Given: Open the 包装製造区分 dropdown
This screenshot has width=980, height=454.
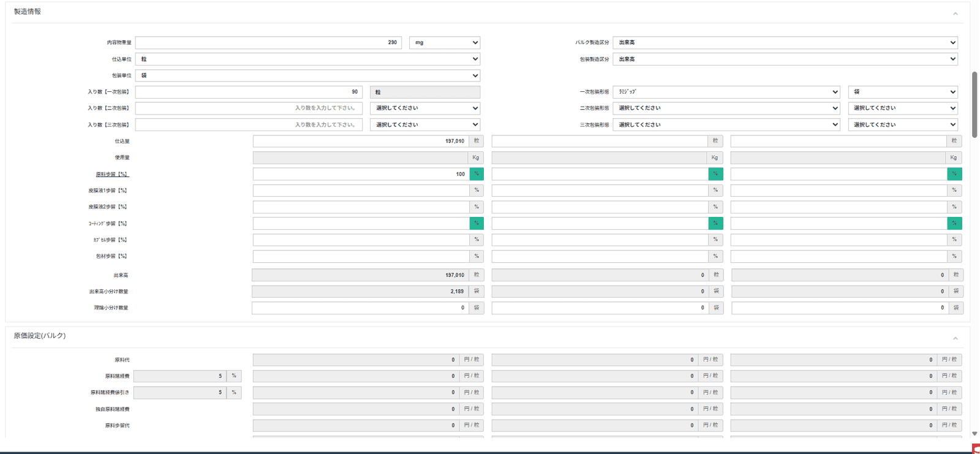Looking at the screenshot, I should tap(785, 59).
